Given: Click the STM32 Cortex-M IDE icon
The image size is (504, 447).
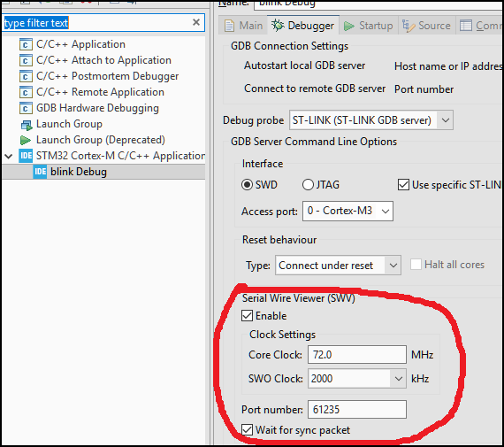Looking at the screenshot, I should [x=26, y=156].
